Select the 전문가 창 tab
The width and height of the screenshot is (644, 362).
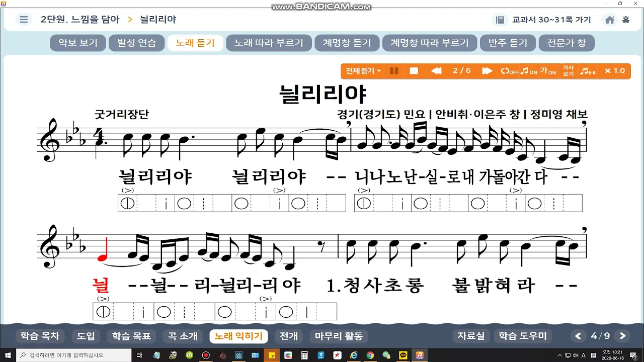pos(567,43)
